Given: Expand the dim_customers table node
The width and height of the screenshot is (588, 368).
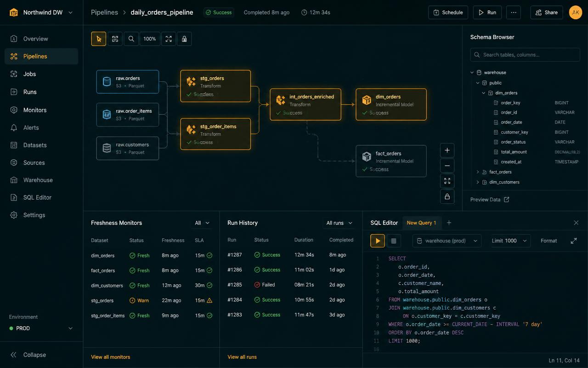Looking at the screenshot, I should pyautogui.click(x=478, y=182).
